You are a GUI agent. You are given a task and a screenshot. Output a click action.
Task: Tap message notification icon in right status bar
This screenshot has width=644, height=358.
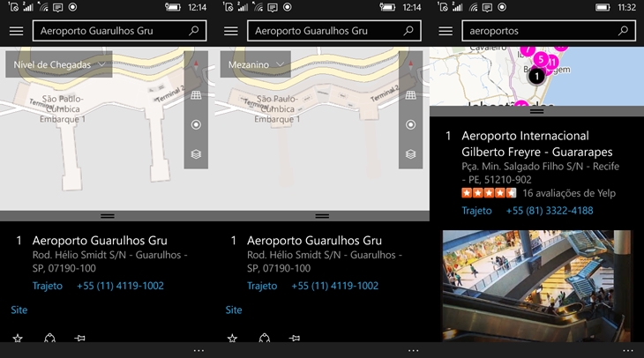pyautogui.click(x=487, y=7)
